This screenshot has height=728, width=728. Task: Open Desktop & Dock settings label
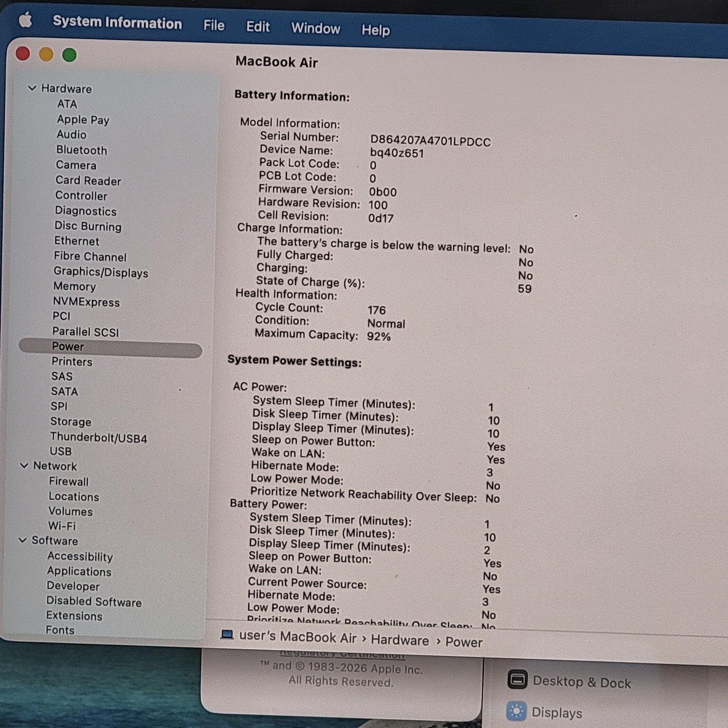coord(582,682)
